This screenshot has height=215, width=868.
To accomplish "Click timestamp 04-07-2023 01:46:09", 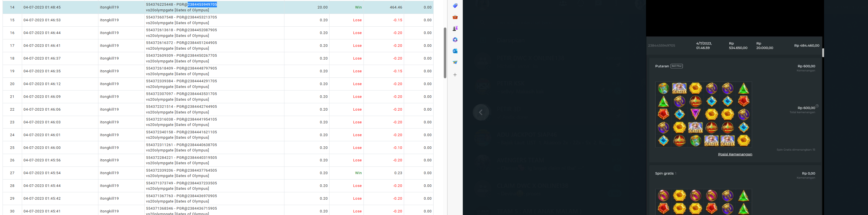I will click(42, 97).
